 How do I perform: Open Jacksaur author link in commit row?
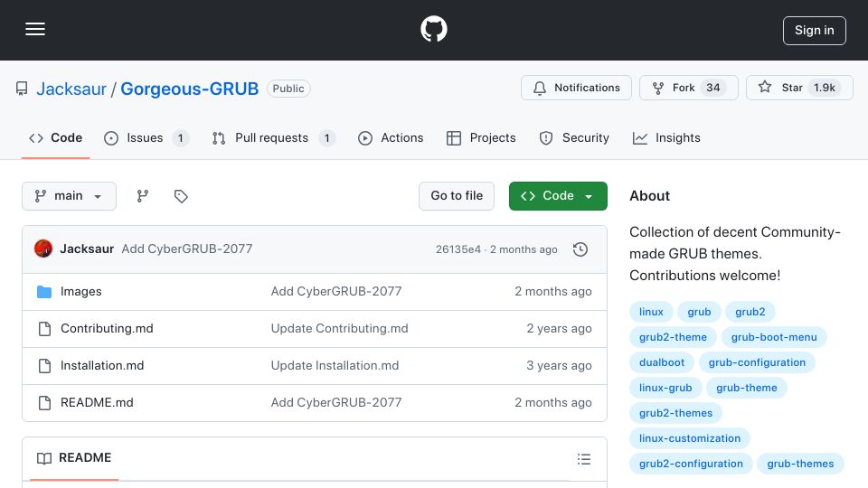pos(87,249)
